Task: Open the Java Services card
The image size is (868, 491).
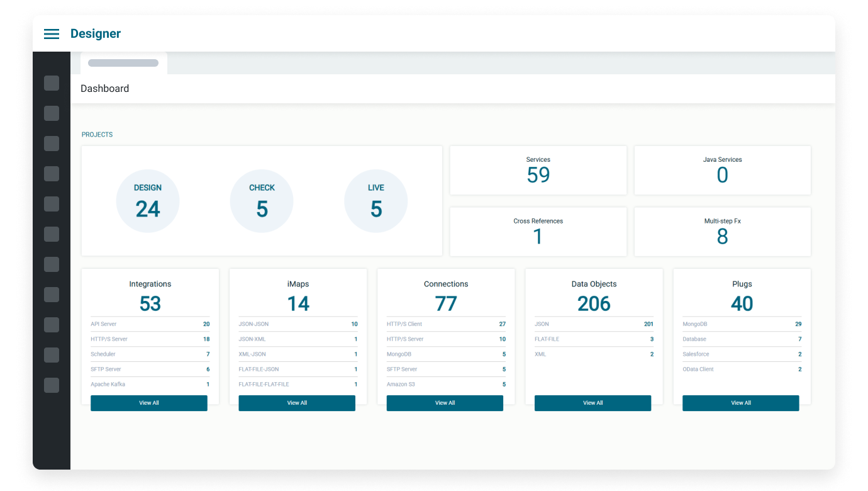Action: tap(722, 171)
